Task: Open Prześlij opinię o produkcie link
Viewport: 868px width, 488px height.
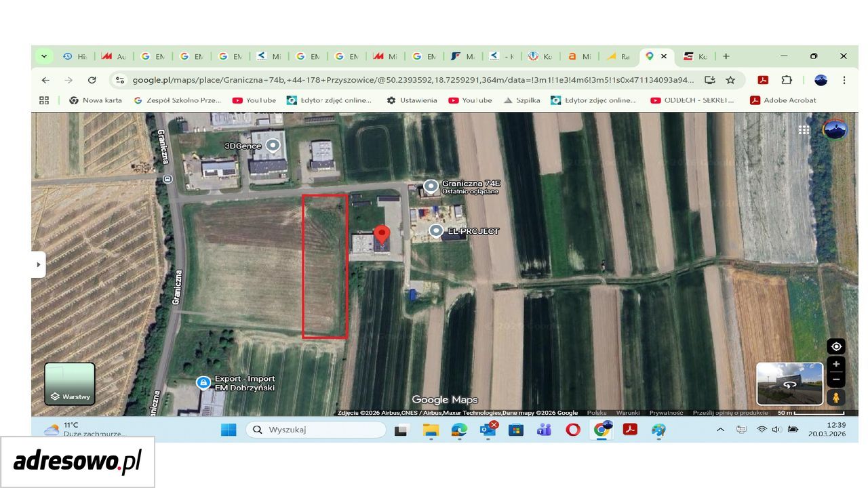Action: [730, 413]
